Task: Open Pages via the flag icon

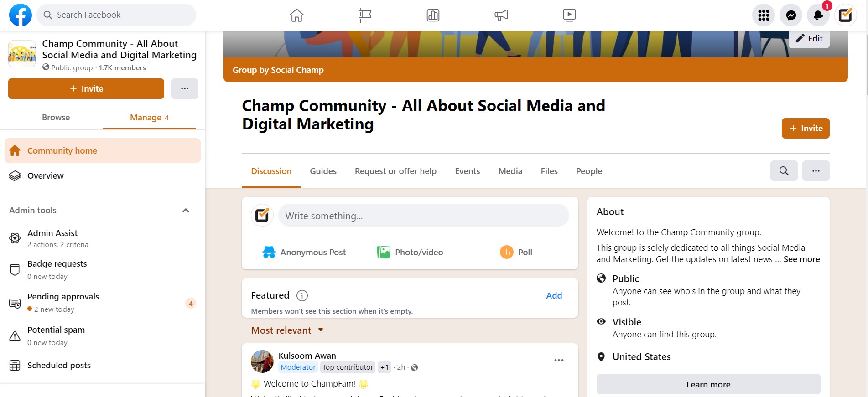Action: (x=365, y=15)
